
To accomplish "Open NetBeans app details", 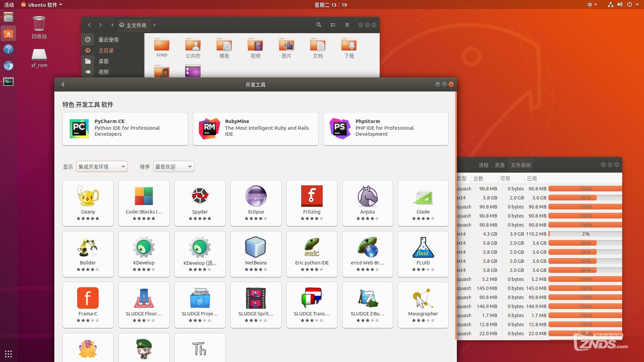I will point(256,254).
